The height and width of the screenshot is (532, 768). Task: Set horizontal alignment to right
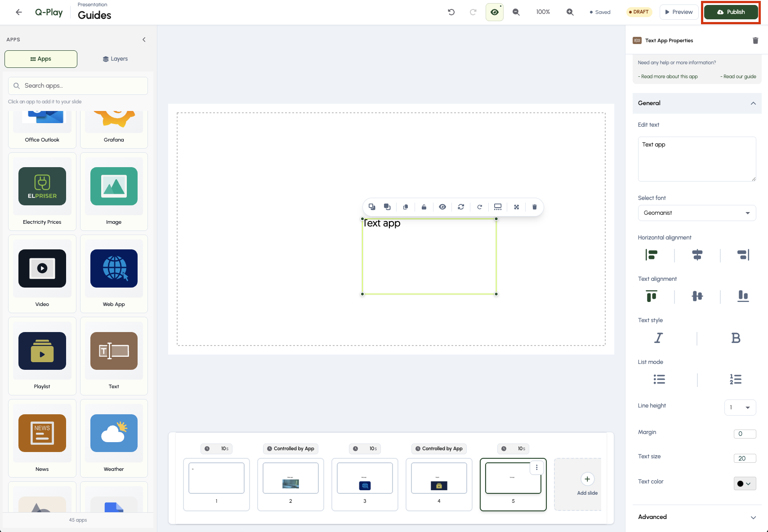click(x=743, y=255)
